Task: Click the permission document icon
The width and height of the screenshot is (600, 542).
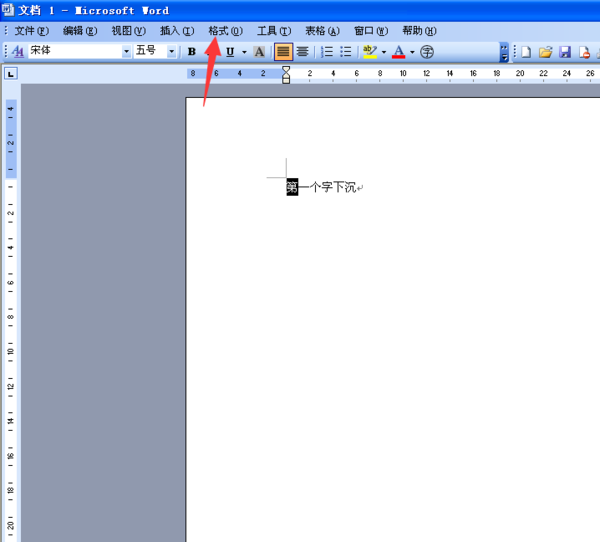Action: coord(584,52)
